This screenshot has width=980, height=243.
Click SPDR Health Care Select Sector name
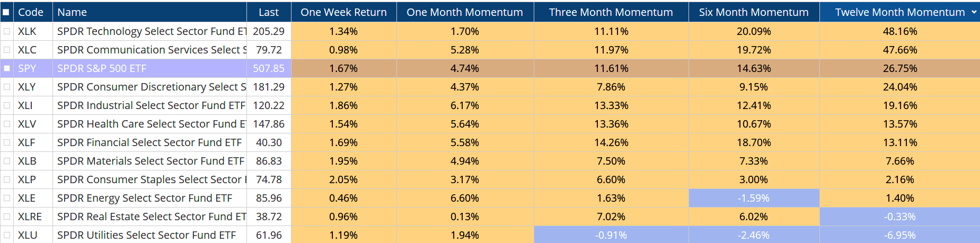[x=151, y=124]
